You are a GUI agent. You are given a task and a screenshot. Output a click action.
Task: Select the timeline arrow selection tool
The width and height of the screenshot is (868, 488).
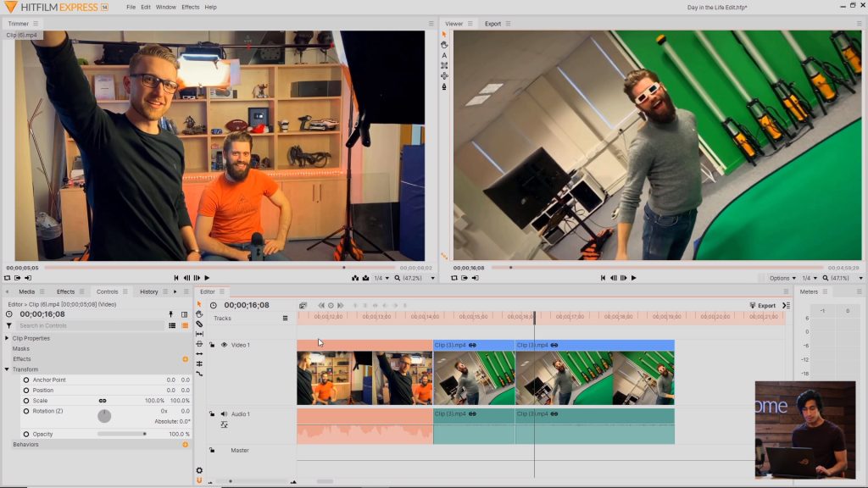click(199, 304)
